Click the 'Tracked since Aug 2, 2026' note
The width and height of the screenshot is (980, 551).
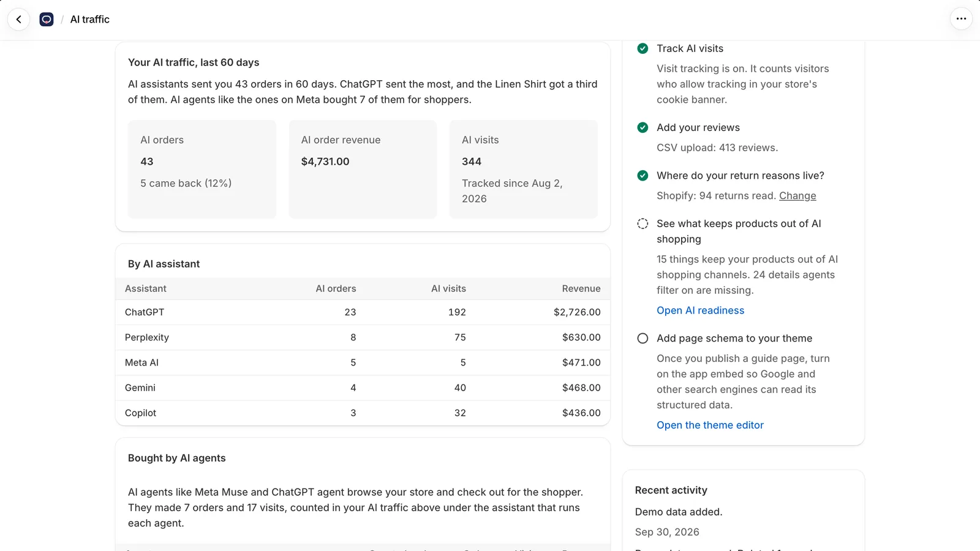click(512, 191)
